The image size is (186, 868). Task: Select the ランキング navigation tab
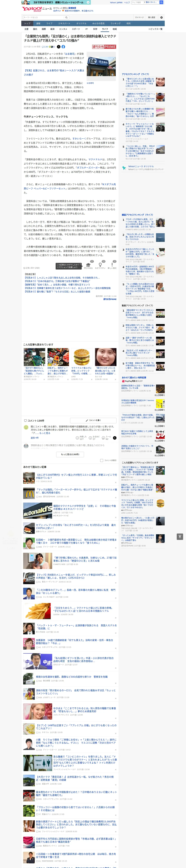(x=115, y=23)
